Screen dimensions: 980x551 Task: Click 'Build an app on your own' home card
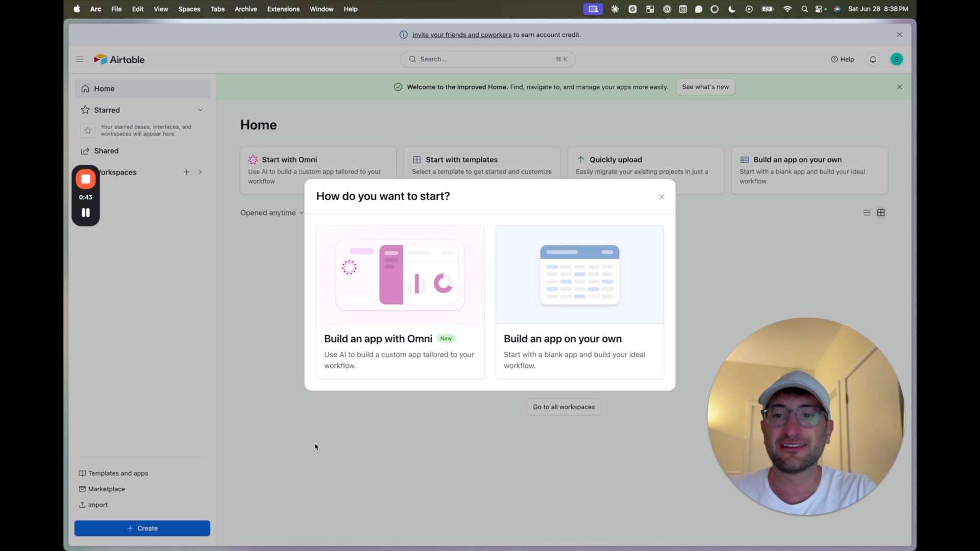click(810, 170)
